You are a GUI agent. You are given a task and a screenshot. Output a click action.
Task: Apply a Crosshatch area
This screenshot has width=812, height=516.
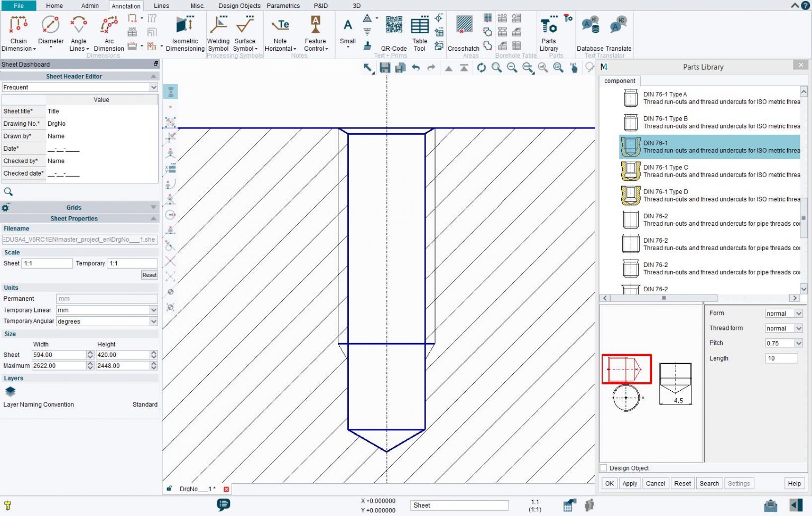click(x=464, y=32)
